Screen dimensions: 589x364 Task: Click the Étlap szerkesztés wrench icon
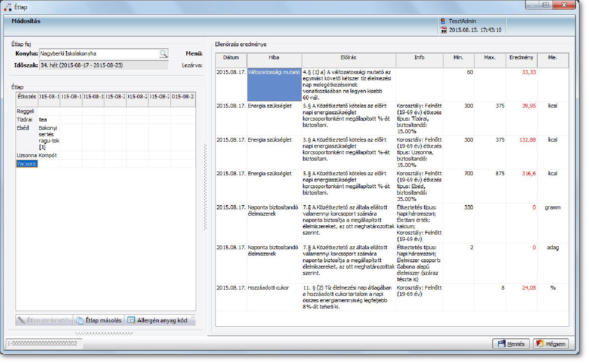[x=21, y=320]
